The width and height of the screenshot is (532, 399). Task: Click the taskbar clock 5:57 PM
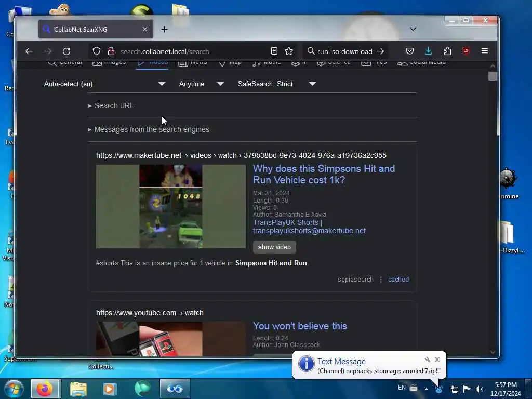pos(506,385)
